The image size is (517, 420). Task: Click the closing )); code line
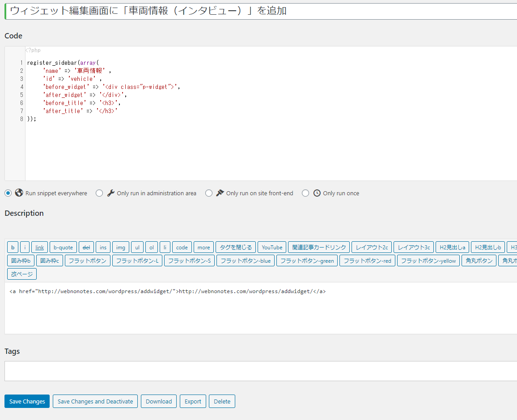[x=32, y=119]
